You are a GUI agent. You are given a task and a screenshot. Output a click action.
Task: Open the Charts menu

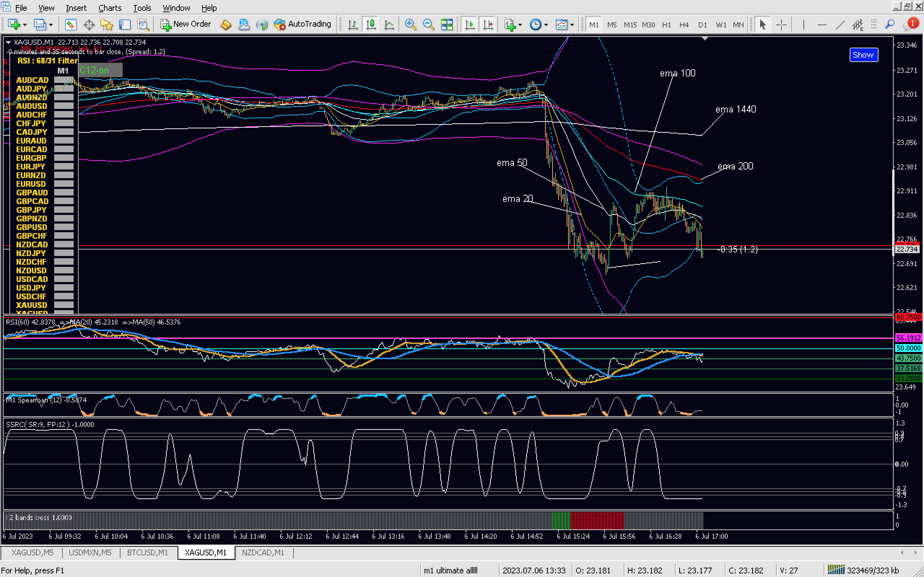click(110, 8)
